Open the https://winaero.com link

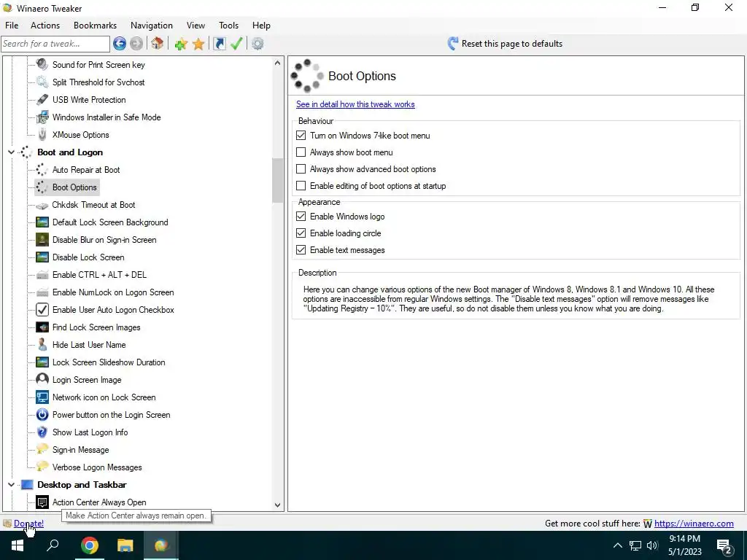tap(694, 524)
